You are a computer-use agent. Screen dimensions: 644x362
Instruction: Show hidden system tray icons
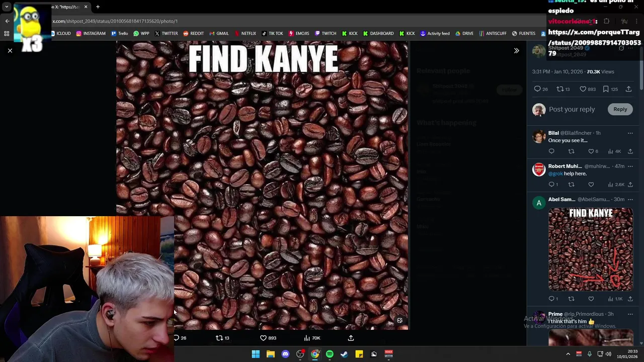pos(568,354)
